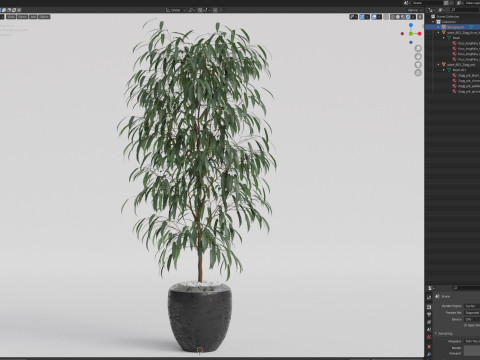Open the overlays options dropdown arrow
Screen dimensions: 480x360
click(x=379, y=17)
